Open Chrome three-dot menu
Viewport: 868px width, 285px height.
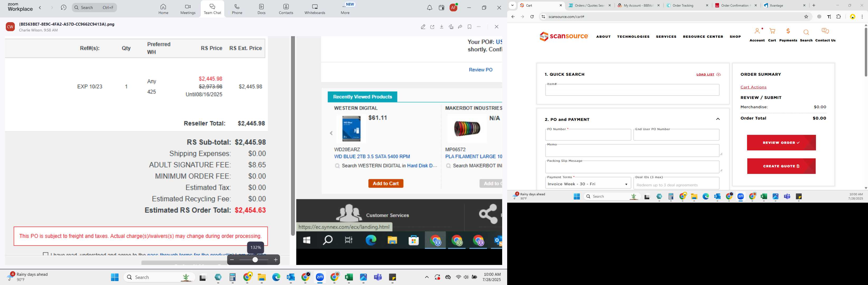point(862,17)
